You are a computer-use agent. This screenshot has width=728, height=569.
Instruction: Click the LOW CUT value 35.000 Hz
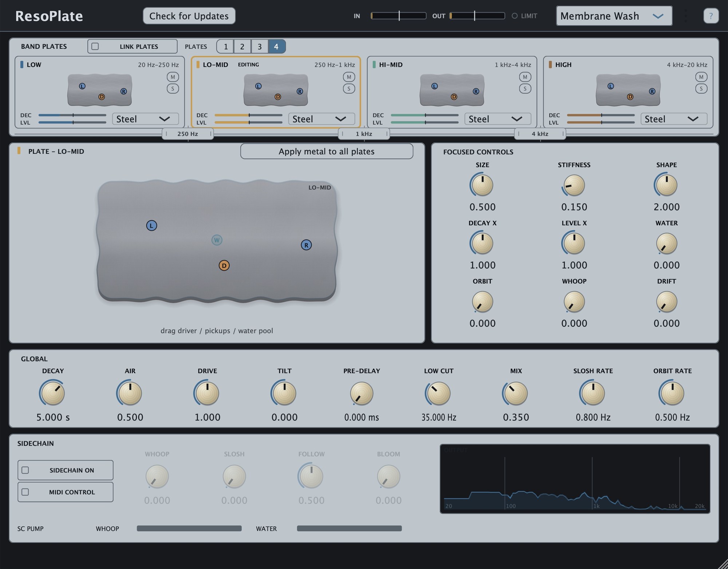[439, 417]
